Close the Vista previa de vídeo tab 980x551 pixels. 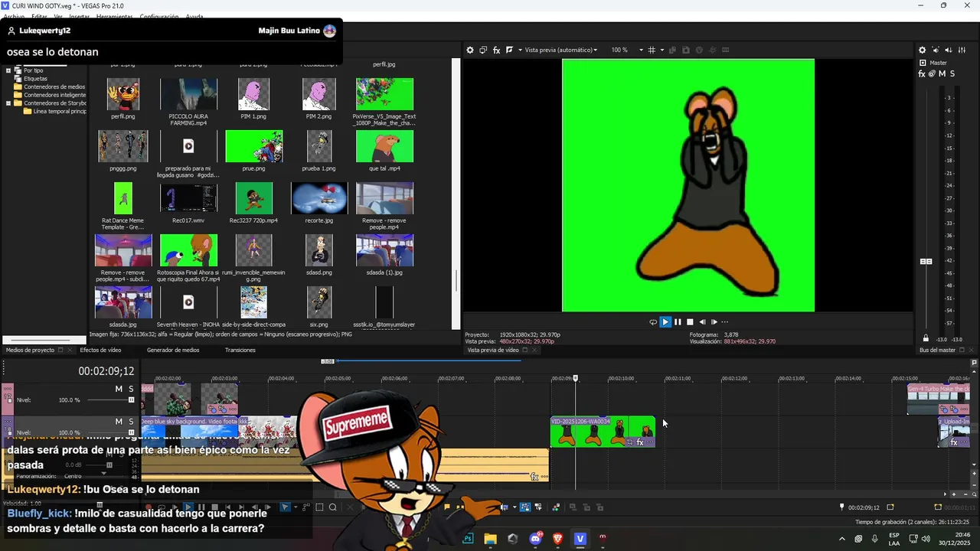point(534,350)
